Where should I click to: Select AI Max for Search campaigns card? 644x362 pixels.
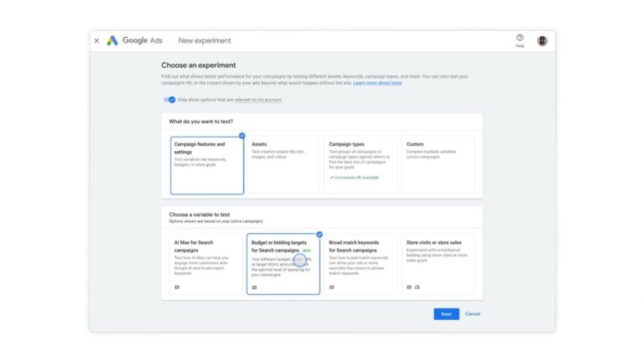[205, 264]
